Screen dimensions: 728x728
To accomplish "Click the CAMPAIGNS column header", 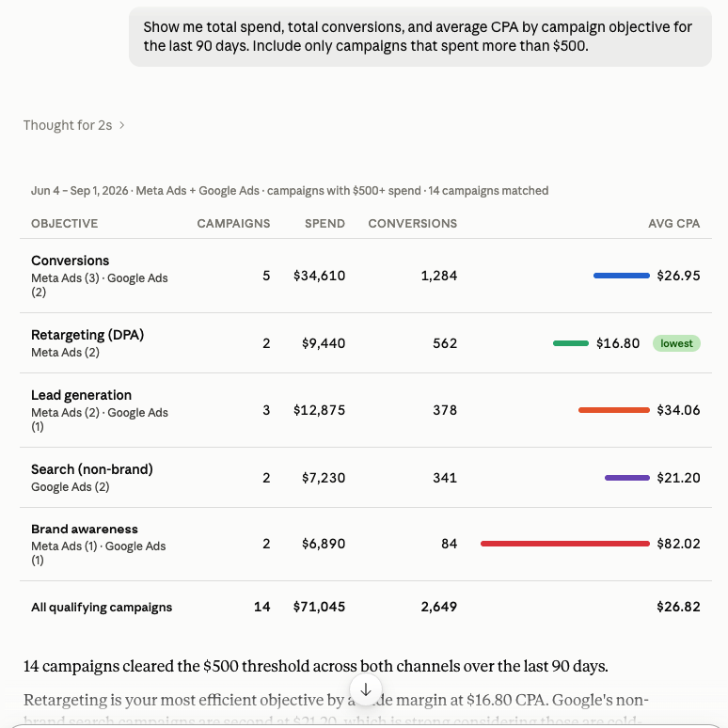I will [x=233, y=223].
